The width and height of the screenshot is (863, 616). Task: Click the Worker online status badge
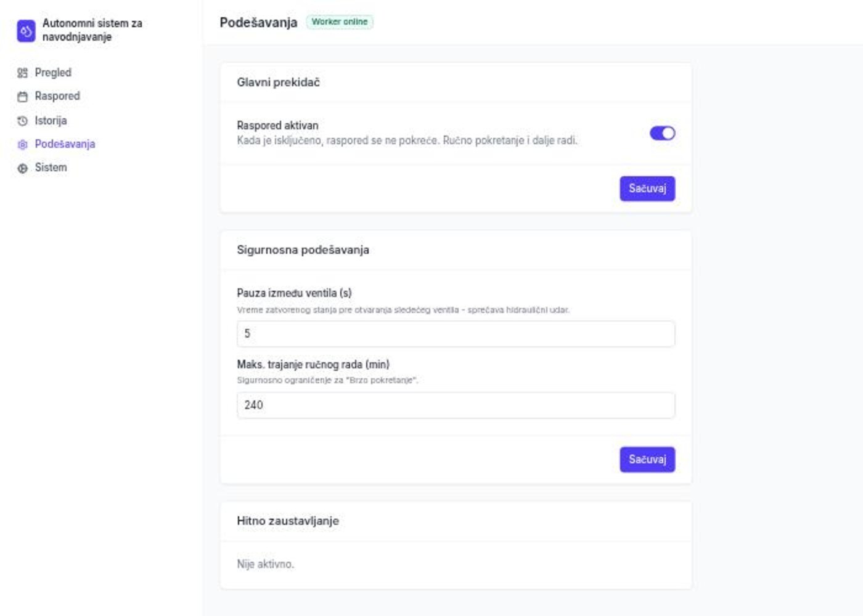click(x=340, y=22)
